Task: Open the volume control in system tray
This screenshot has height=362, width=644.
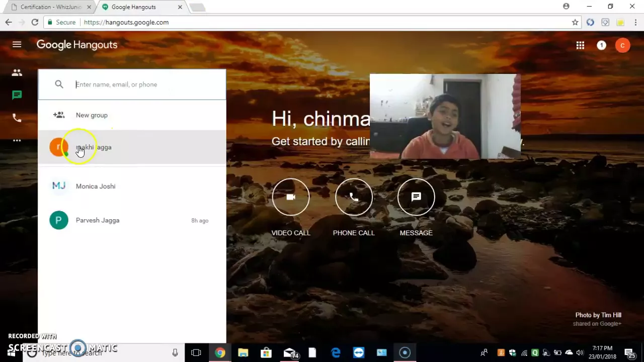Action: pyautogui.click(x=580, y=353)
